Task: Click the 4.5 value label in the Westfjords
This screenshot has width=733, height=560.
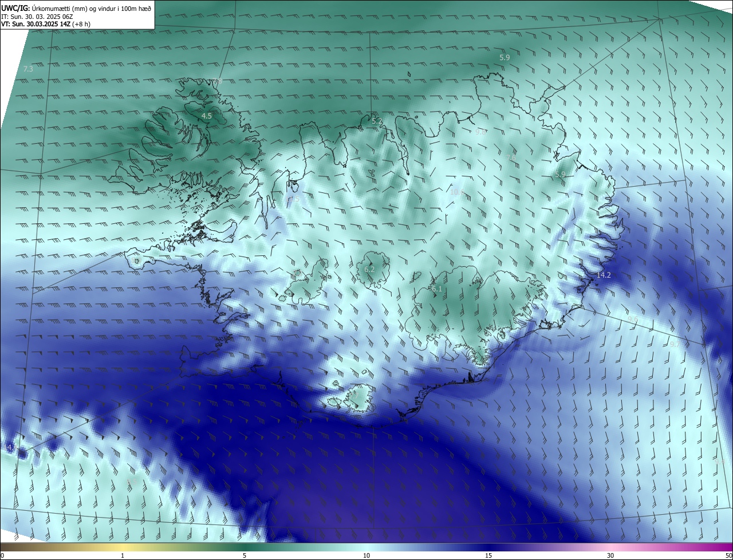Action: point(207,116)
